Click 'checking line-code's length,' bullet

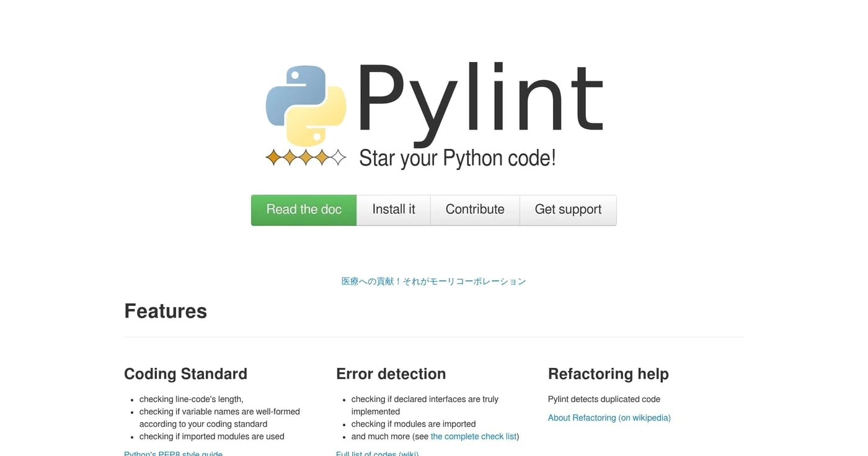(192, 399)
